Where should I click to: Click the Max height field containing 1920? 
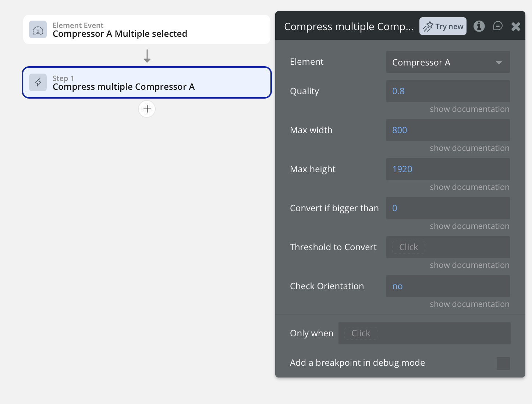(448, 169)
